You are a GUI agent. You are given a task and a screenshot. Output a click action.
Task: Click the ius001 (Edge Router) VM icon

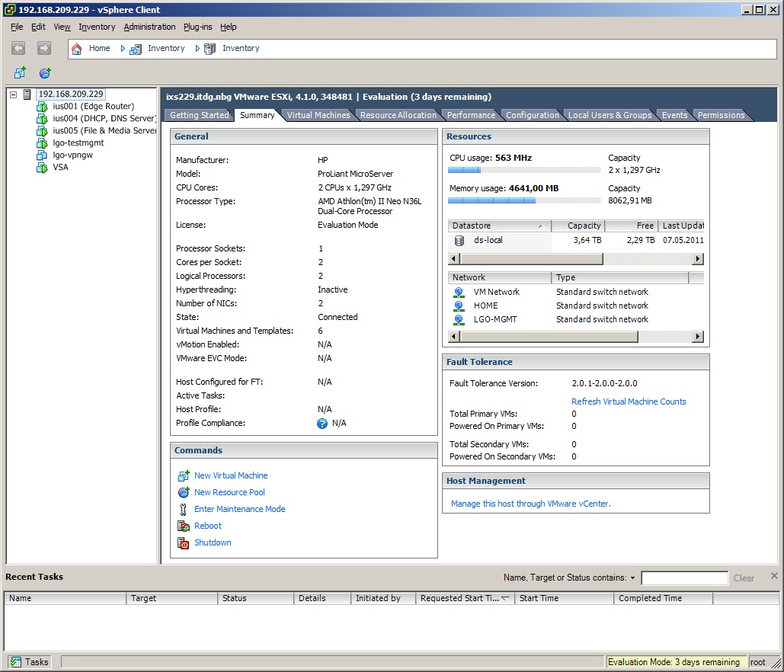click(x=42, y=107)
